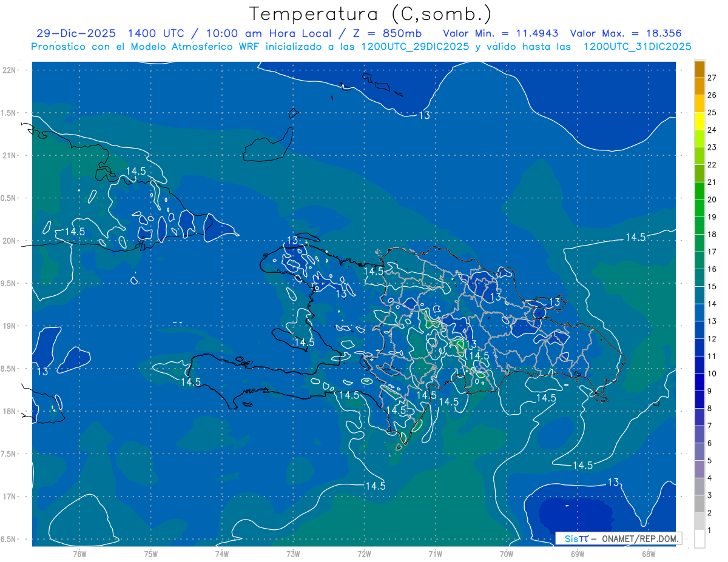728x562 pixels.
Task: Click the '20N' latitude axis label
Action: coord(10,241)
